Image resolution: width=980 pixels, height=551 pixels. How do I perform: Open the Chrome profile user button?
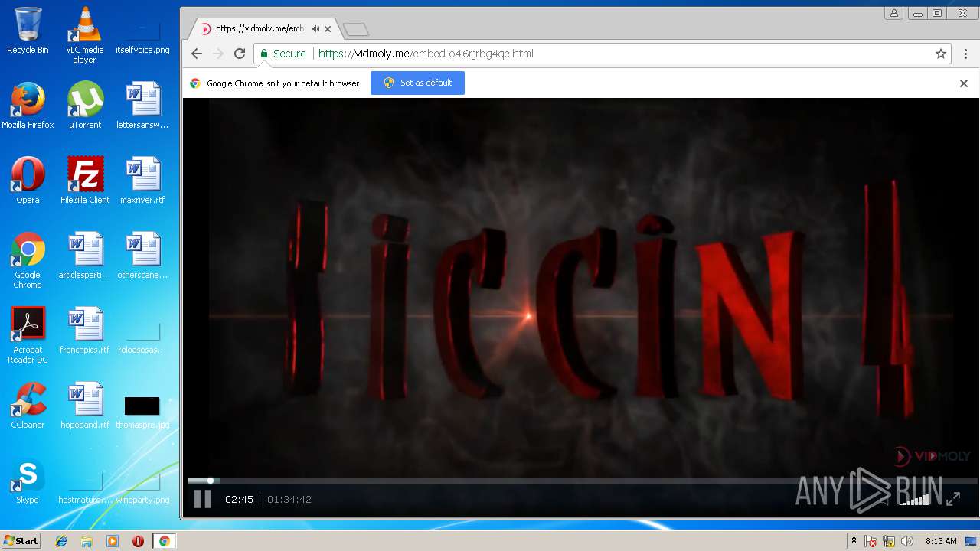[893, 13]
